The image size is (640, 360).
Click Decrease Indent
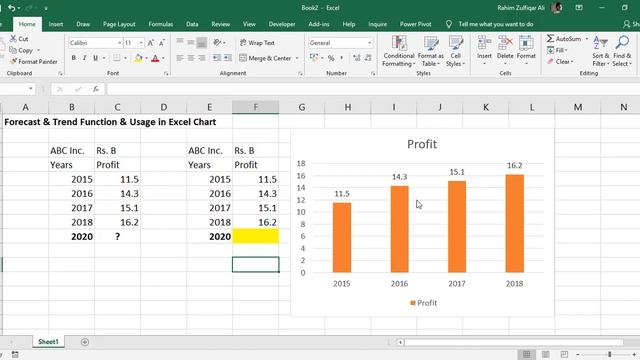pos(216,58)
